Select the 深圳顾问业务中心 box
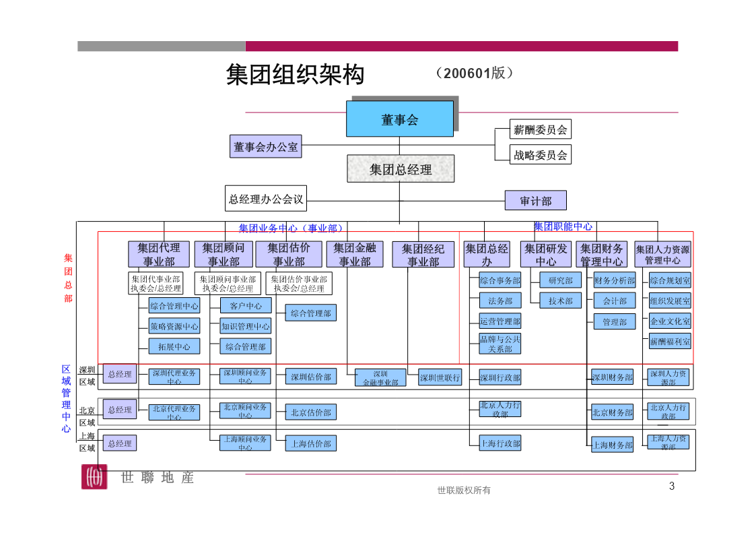 246,376
